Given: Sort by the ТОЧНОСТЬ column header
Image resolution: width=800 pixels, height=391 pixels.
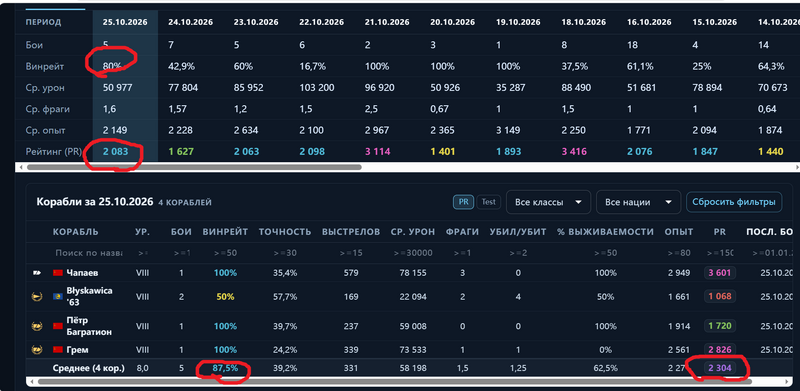Looking at the screenshot, I should [x=285, y=232].
